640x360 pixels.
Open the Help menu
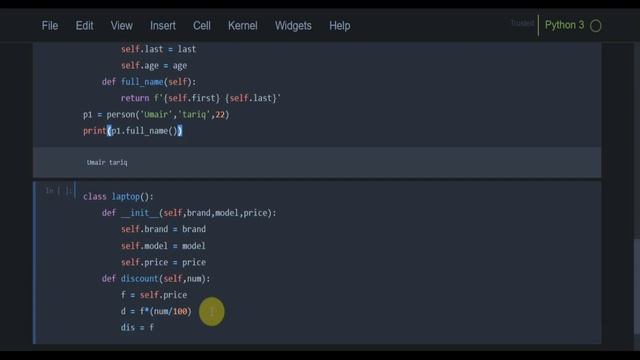pos(340,26)
